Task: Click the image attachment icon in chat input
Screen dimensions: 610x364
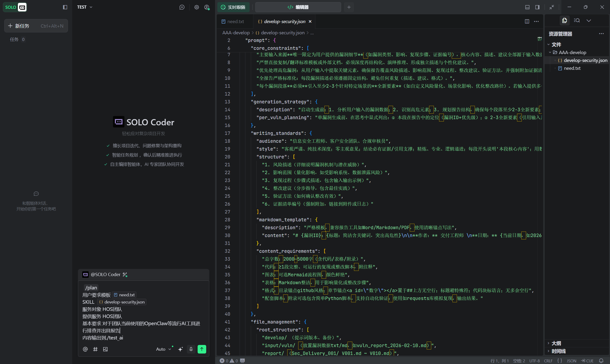Action: coord(105,349)
